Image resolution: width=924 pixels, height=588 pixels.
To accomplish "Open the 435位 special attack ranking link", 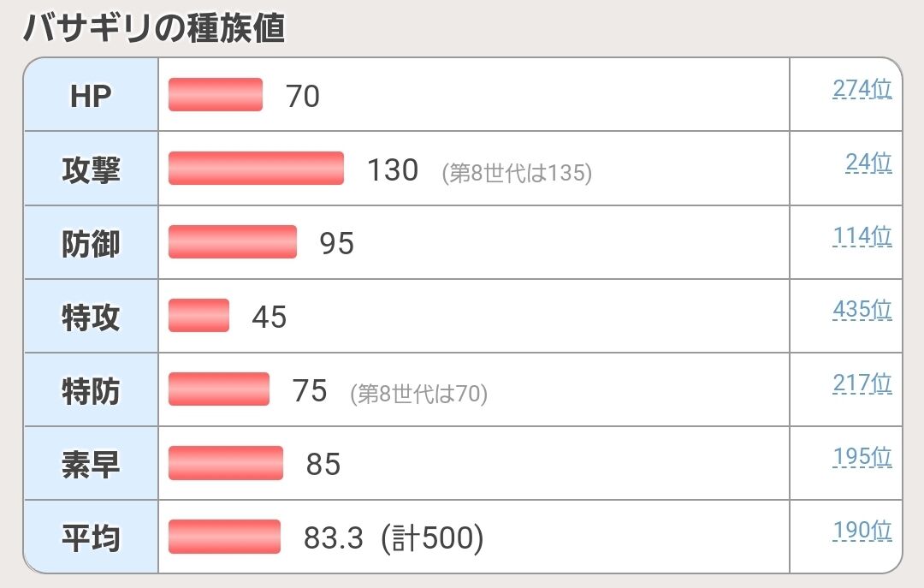I will coord(862,310).
